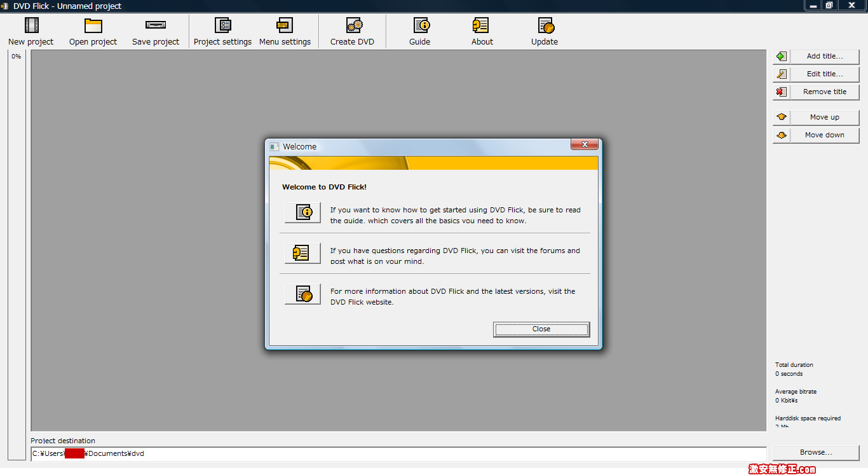Click Browse... for project destination

pyautogui.click(x=816, y=453)
